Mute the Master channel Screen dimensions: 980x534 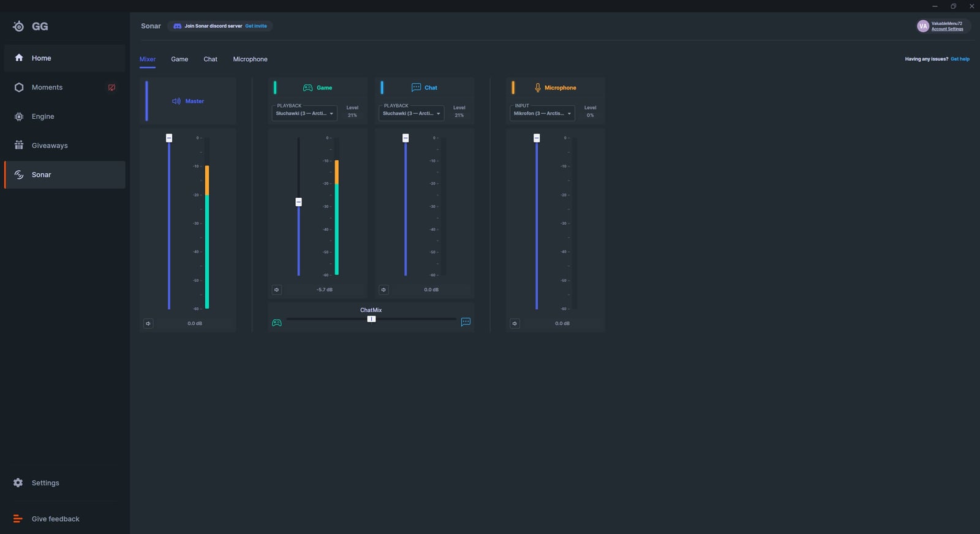pos(148,323)
